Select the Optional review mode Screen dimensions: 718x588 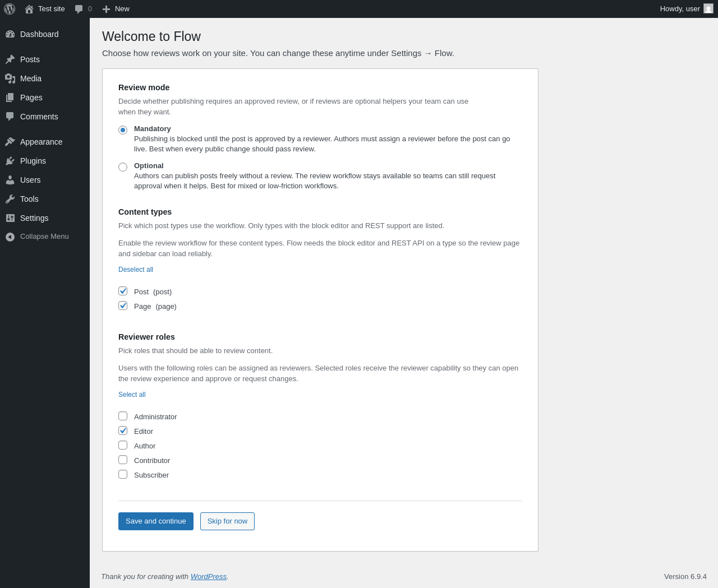tap(123, 167)
